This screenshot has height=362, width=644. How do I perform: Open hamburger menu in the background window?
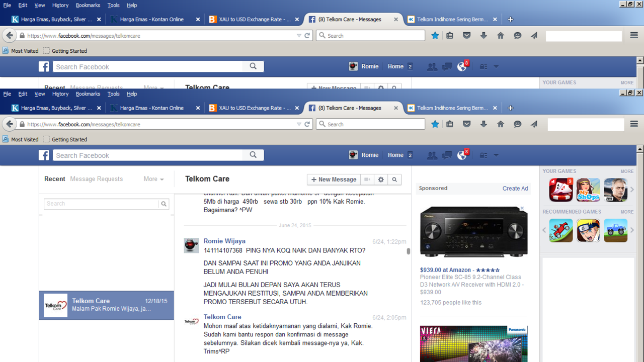point(634,36)
